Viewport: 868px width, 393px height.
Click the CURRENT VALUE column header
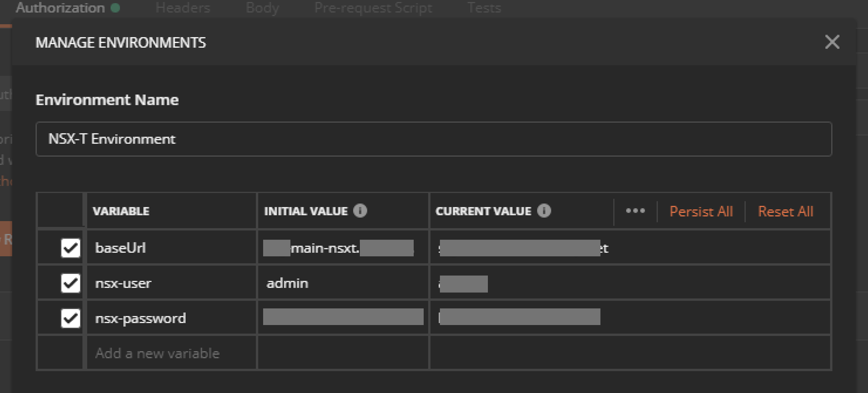point(483,211)
